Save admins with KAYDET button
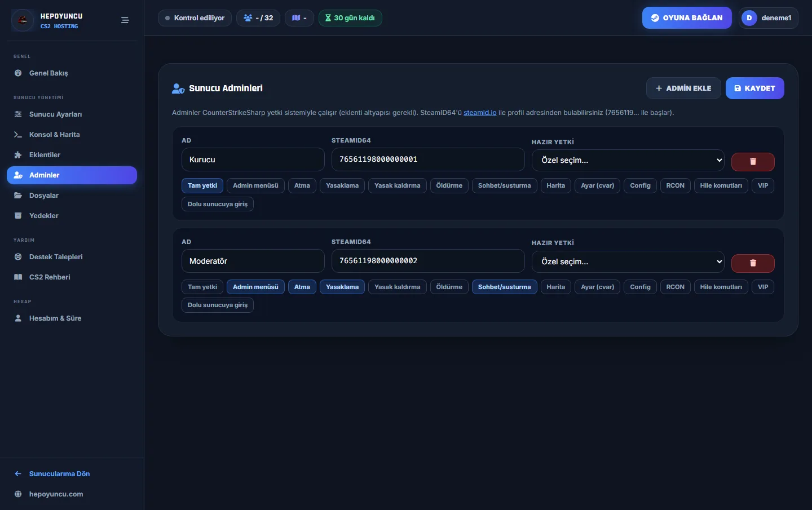Image resolution: width=812 pixels, height=510 pixels. pyautogui.click(x=755, y=88)
